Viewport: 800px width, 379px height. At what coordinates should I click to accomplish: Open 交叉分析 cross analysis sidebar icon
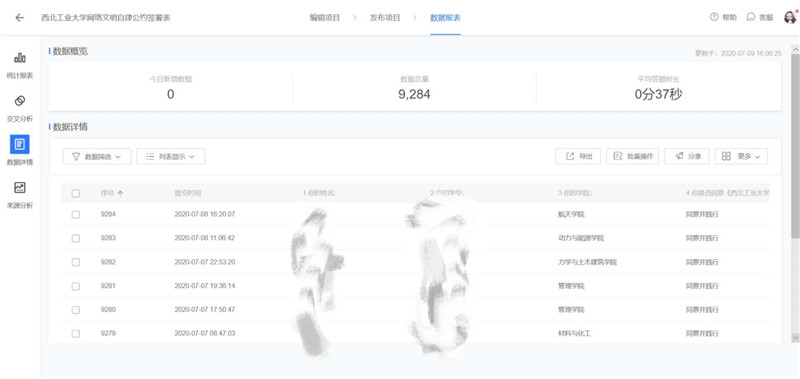pos(20,100)
